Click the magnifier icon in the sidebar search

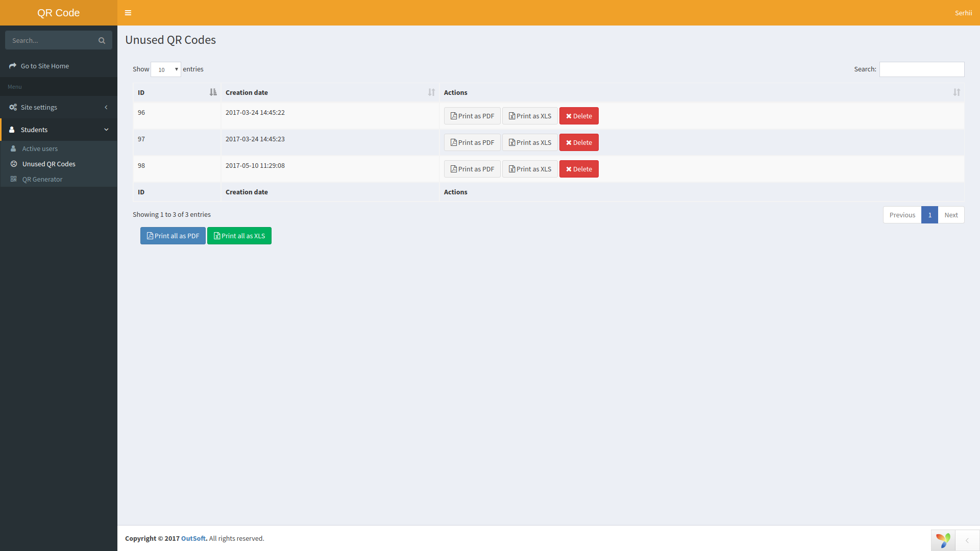point(102,40)
